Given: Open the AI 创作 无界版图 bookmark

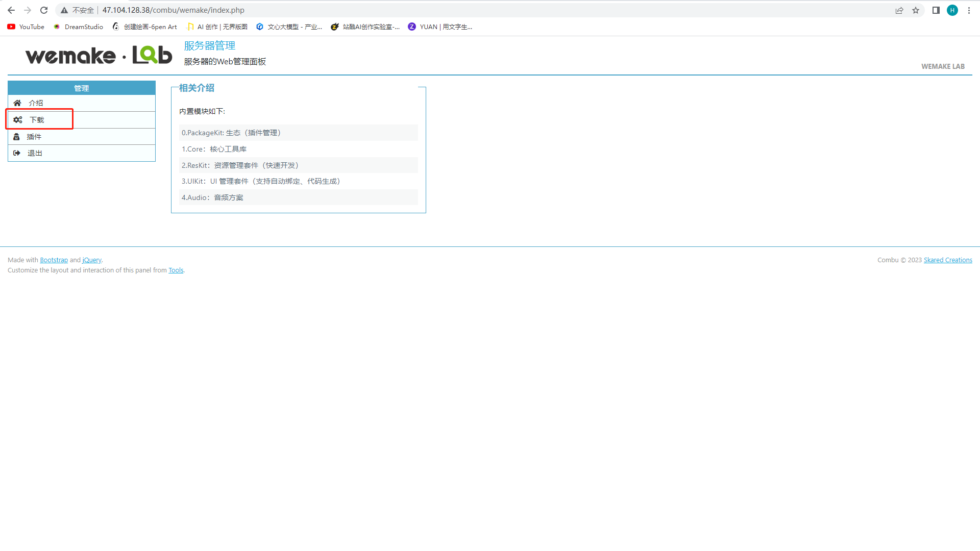Looking at the screenshot, I should click(x=217, y=27).
